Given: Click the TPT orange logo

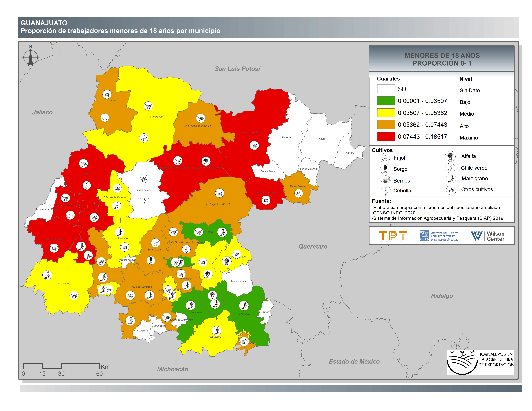Looking at the screenshot, I should point(393,236).
